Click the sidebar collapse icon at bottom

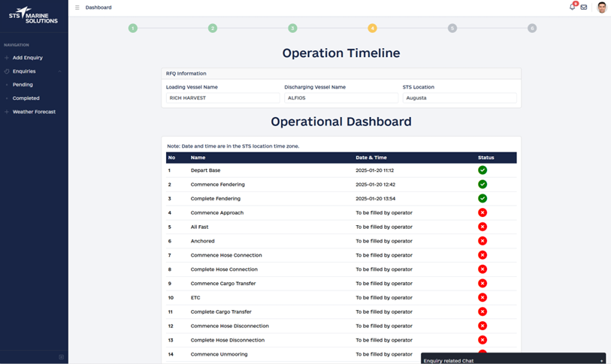[x=62, y=356]
